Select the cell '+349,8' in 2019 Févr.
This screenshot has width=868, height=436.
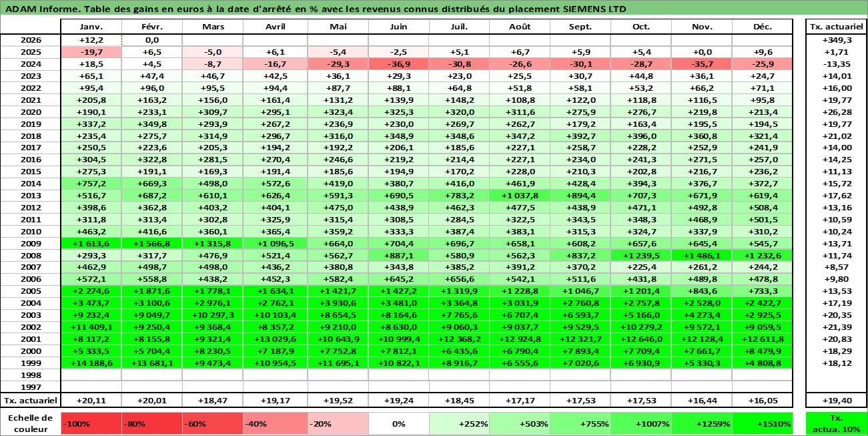152,124
